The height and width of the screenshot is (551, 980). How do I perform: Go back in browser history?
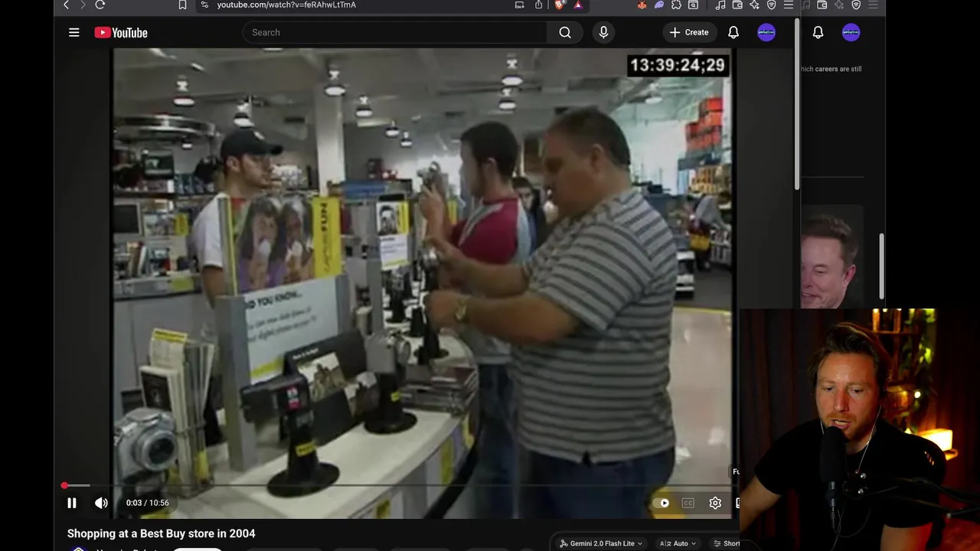(66, 5)
